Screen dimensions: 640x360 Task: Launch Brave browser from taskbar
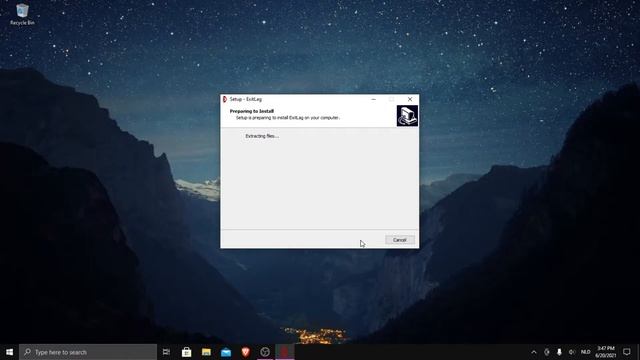pos(245,352)
